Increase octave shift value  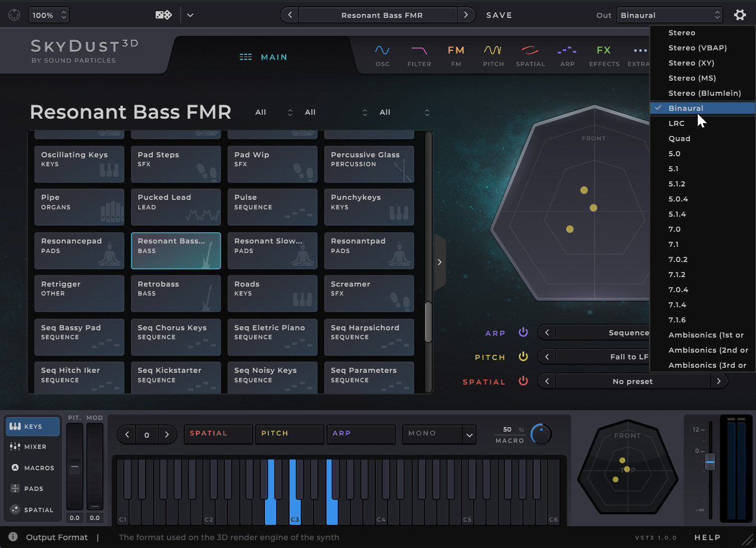click(167, 434)
